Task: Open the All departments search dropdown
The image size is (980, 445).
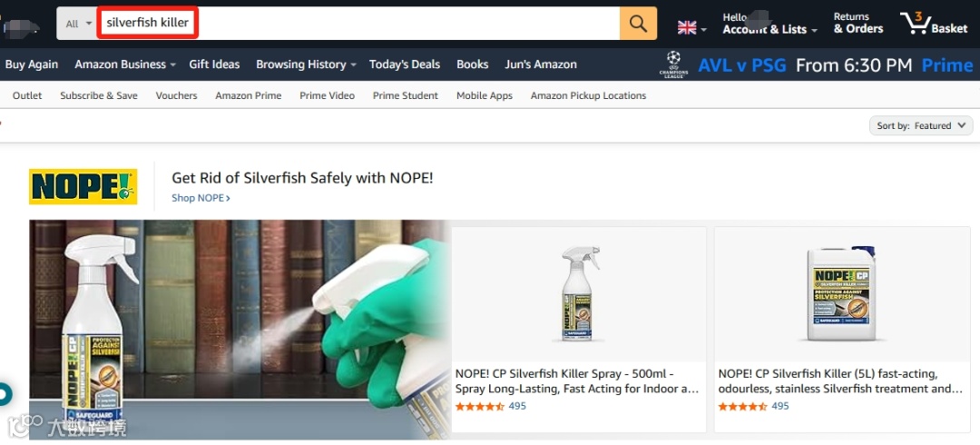Action: pos(77,24)
